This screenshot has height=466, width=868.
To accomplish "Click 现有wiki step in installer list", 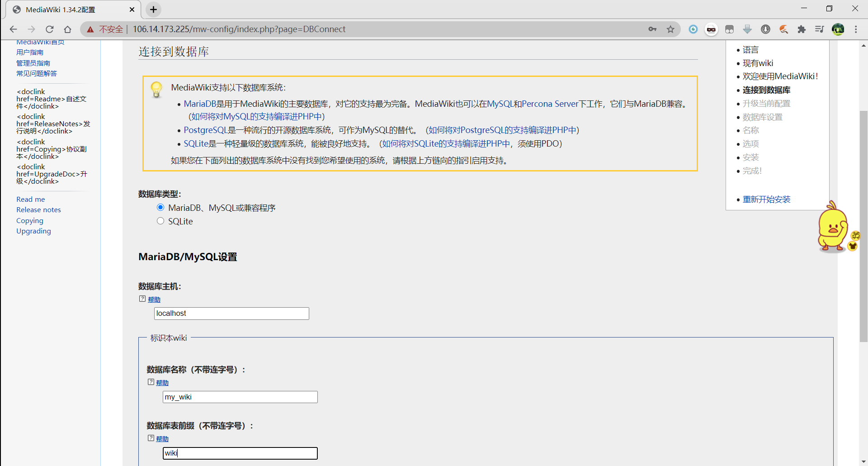I will (x=758, y=63).
